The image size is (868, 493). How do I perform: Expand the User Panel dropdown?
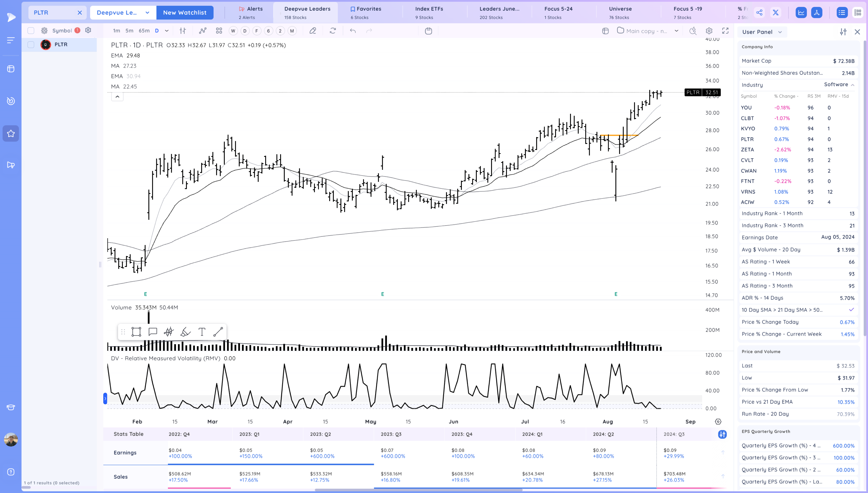pos(761,32)
